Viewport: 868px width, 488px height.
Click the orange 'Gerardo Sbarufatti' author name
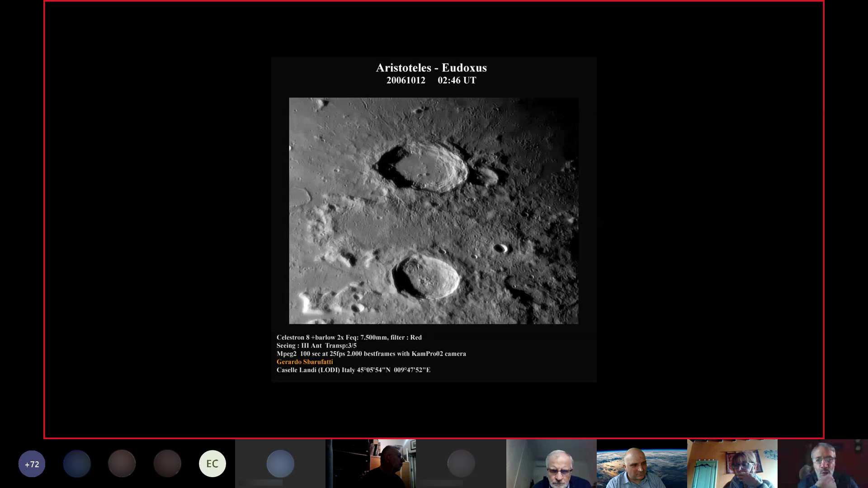click(x=305, y=362)
